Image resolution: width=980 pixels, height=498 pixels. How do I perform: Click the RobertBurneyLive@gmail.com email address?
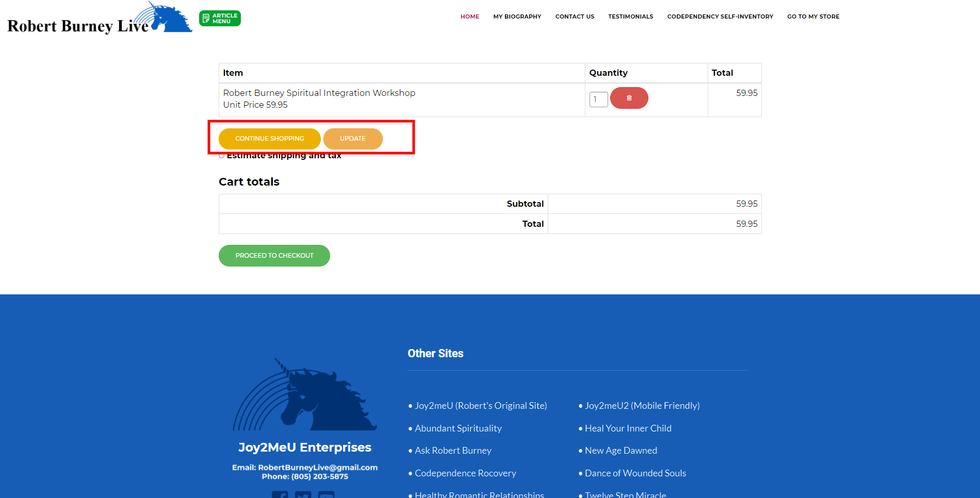click(318, 468)
